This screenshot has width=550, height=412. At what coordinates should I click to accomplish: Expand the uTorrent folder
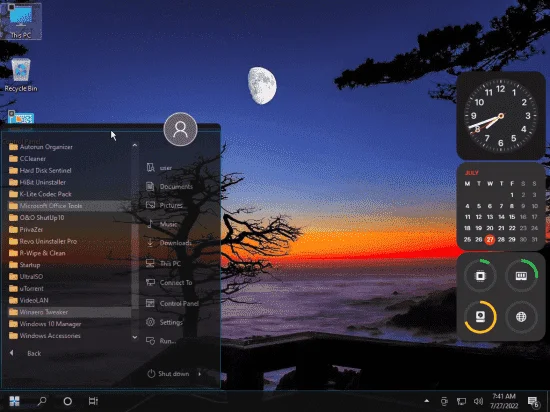69,289
